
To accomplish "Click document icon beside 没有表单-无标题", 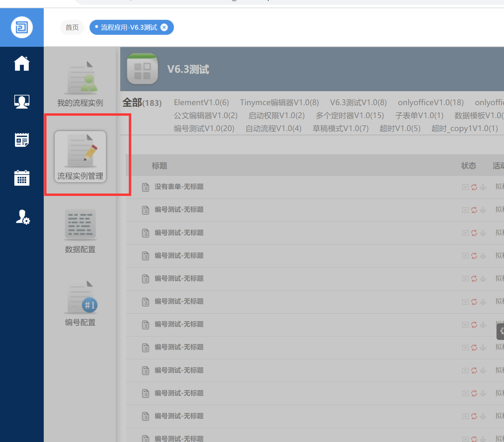I will point(146,187).
